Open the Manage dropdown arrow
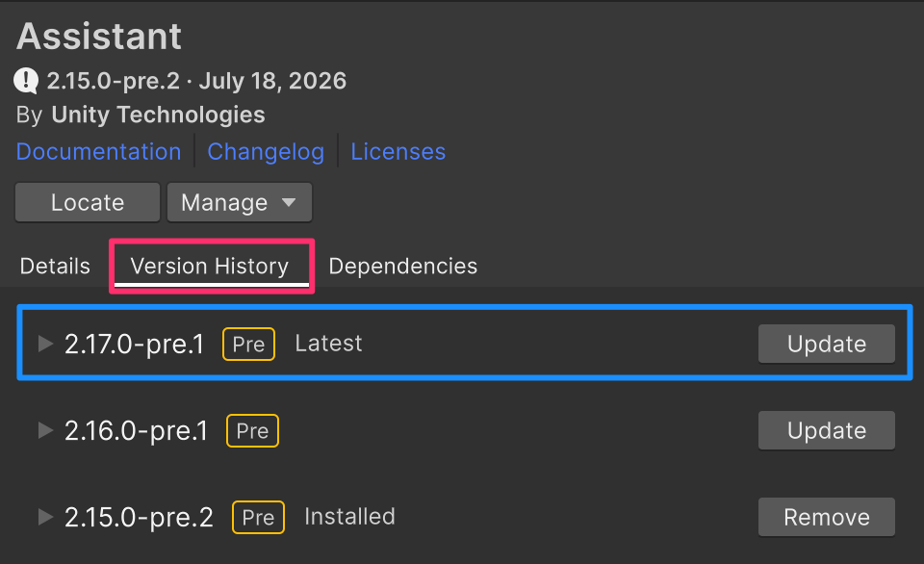 click(289, 202)
